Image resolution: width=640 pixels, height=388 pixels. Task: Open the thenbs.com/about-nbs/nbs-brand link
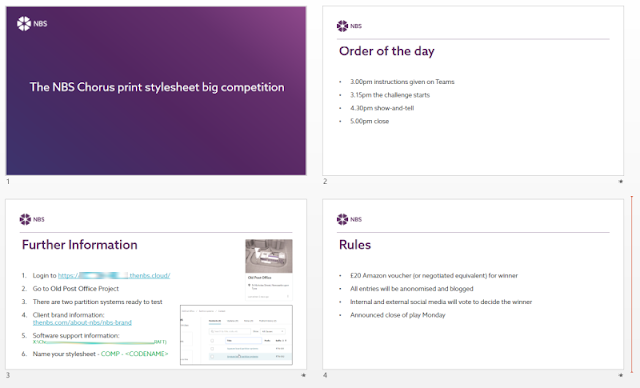click(82, 322)
